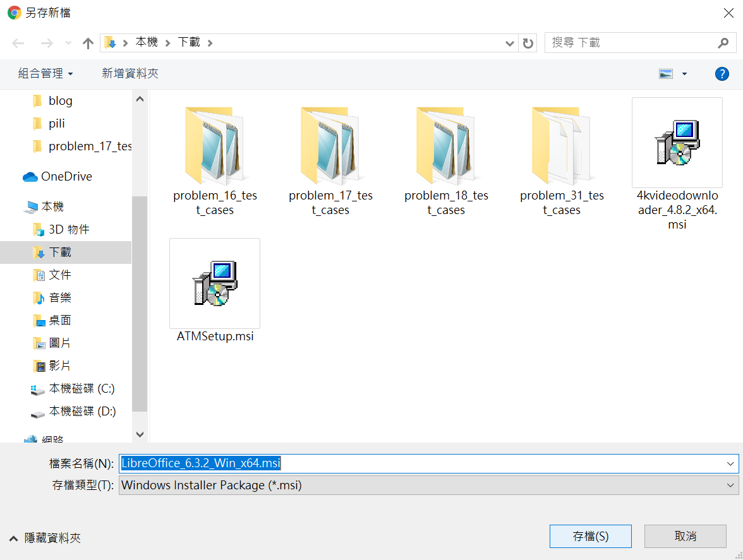Select 4kvideodownloader_4.8.2_x64.msi installer icon
The height and width of the screenshot is (560, 743).
pos(677,143)
